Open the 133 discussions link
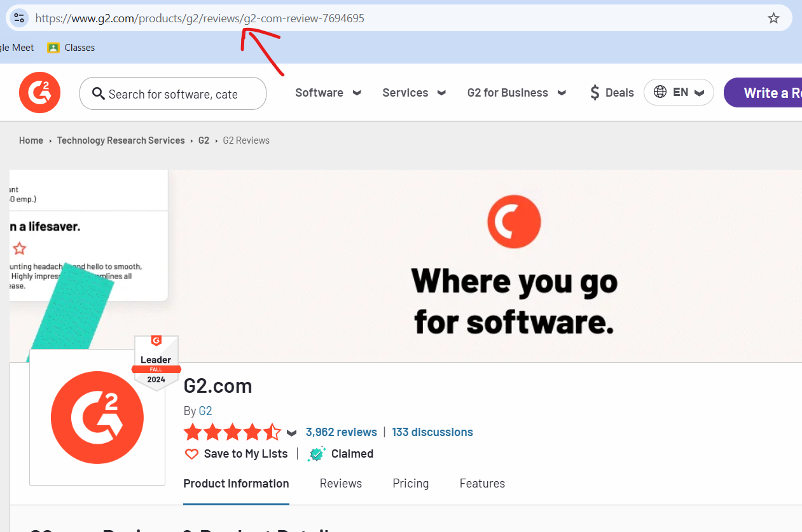This screenshot has width=802, height=532. pos(432,432)
